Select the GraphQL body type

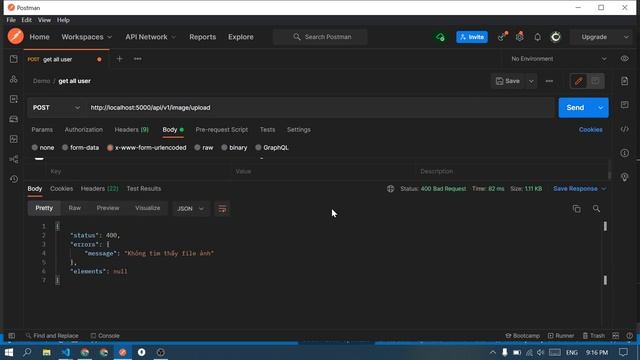point(272,148)
